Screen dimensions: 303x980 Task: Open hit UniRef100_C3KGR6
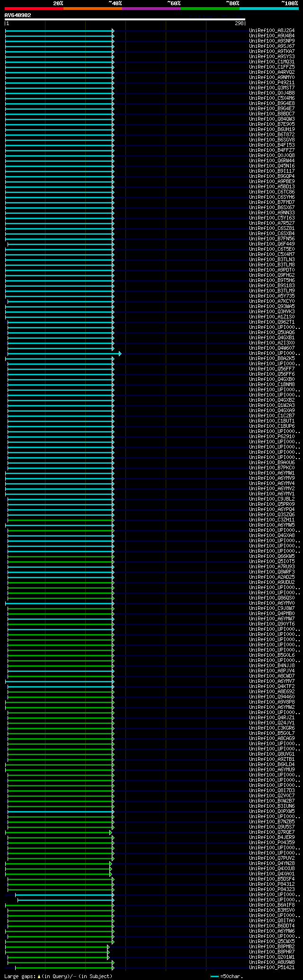point(272,728)
